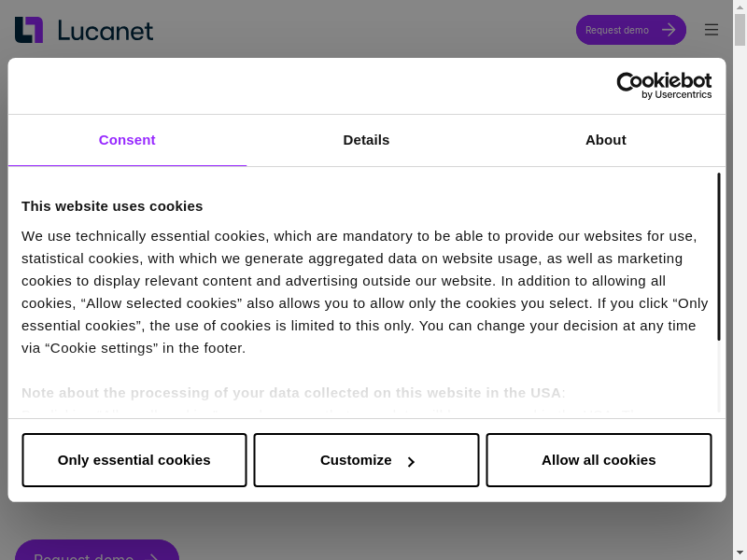Click the Customize button label

tap(356, 460)
